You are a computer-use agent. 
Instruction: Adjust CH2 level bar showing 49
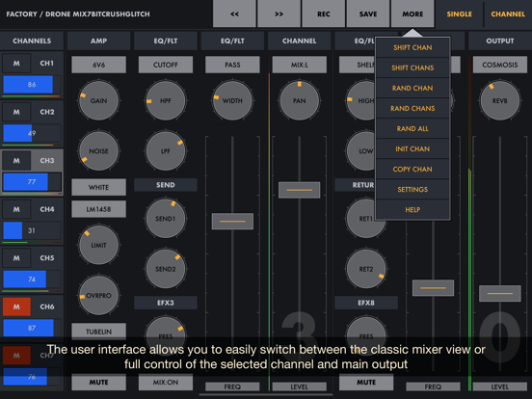[x=32, y=133]
